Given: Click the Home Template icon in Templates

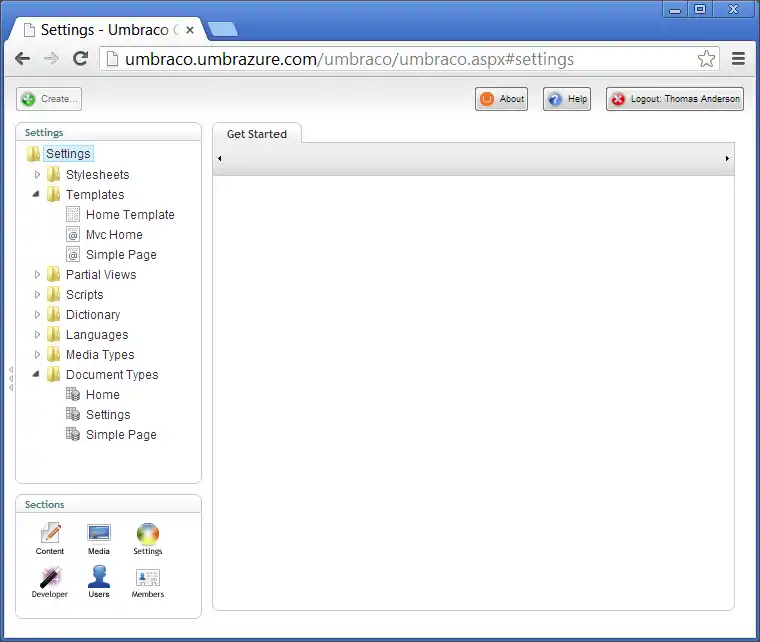Looking at the screenshot, I should point(73,214).
